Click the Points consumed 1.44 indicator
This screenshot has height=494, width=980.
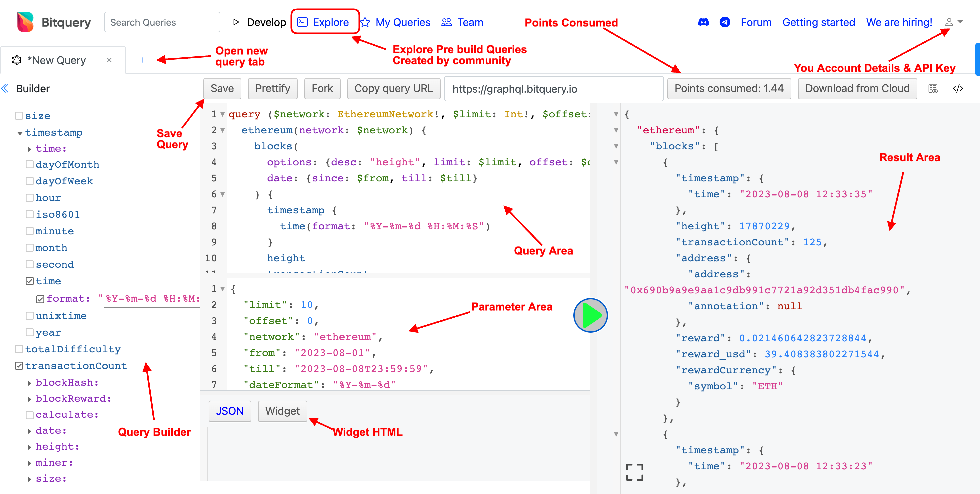(x=729, y=89)
